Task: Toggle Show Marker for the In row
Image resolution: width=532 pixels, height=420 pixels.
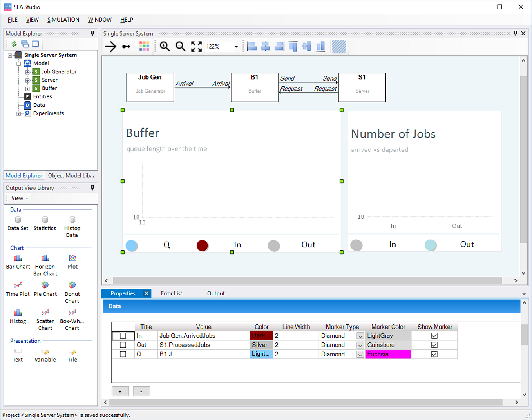Action: [434, 336]
